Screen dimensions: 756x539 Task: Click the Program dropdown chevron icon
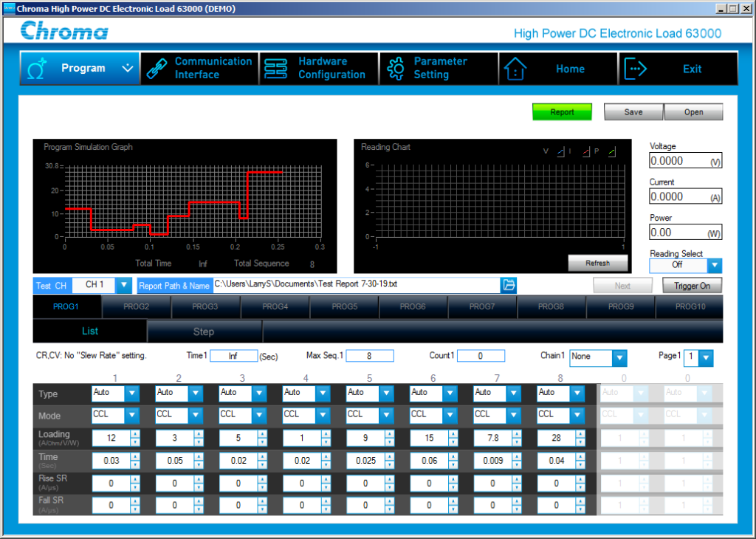point(127,68)
